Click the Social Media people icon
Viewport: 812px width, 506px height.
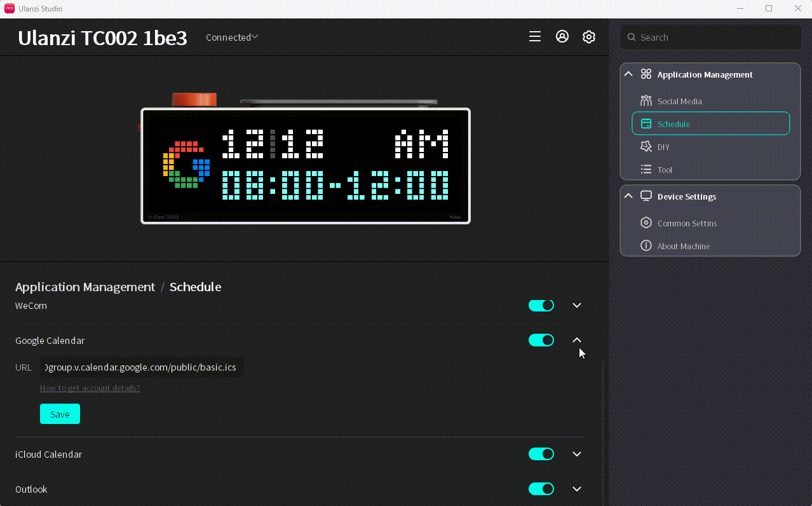click(x=646, y=101)
